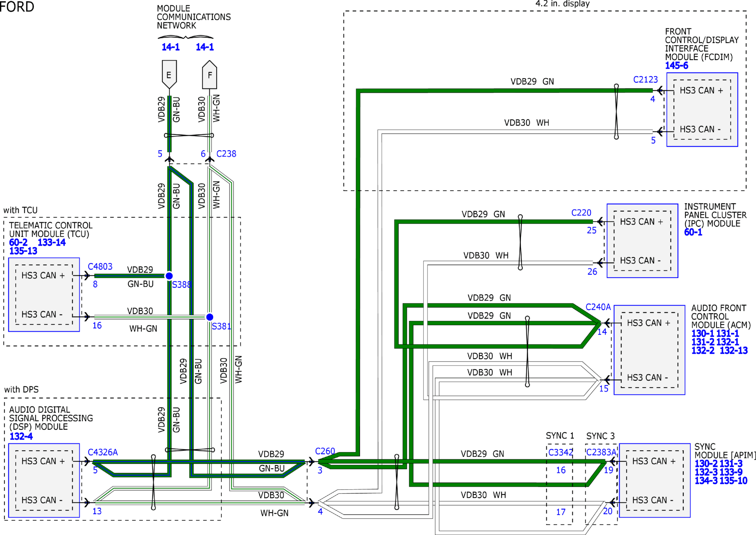Go to SYNC module reference 135-10
The width and height of the screenshot is (756, 535).
(733, 481)
